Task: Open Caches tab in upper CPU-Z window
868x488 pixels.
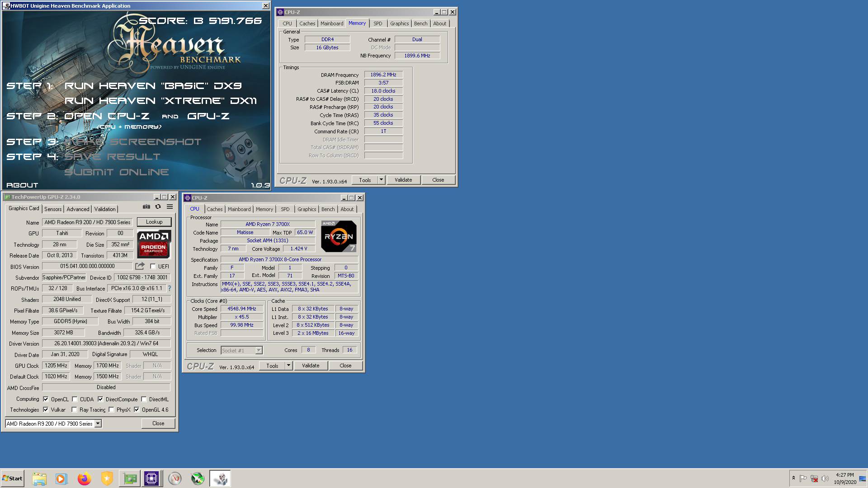Action: coord(307,23)
